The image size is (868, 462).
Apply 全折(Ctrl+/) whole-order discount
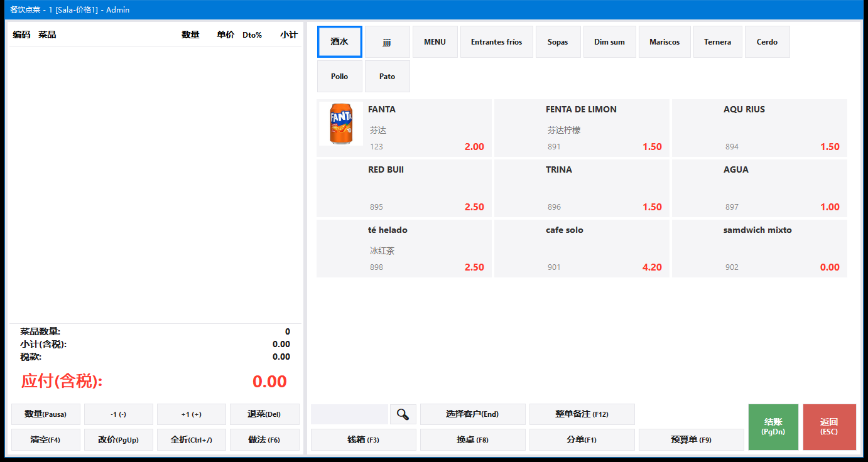(x=192, y=440)
